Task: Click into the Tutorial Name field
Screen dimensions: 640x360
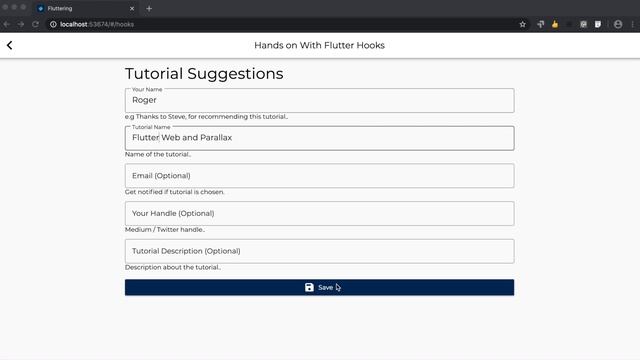Action: 319,138
